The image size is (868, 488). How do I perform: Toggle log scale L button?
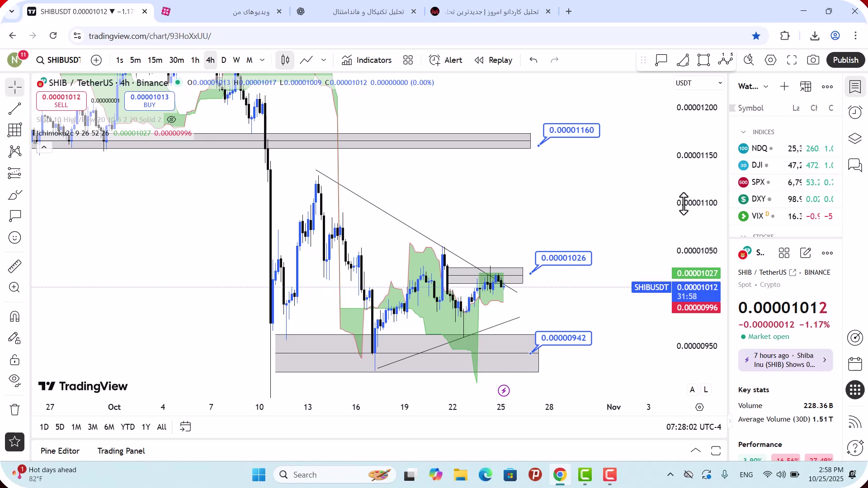706,389
